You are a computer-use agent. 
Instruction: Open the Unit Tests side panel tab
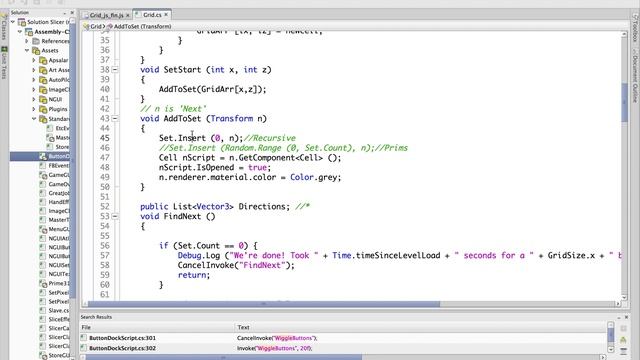point(4,63)
